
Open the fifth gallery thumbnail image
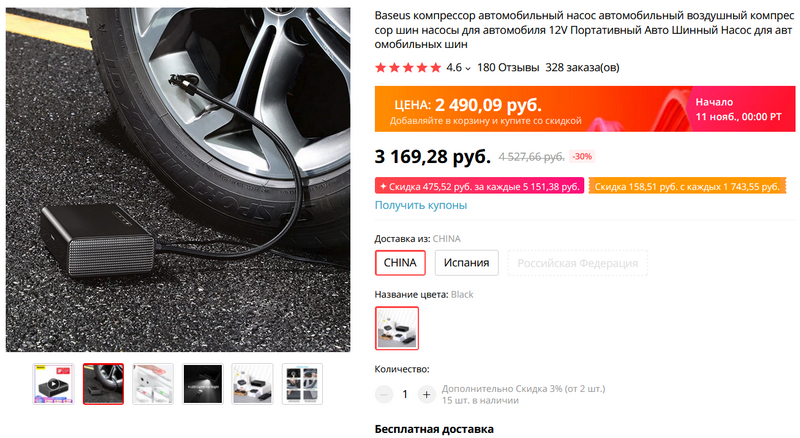pos(252,383)
